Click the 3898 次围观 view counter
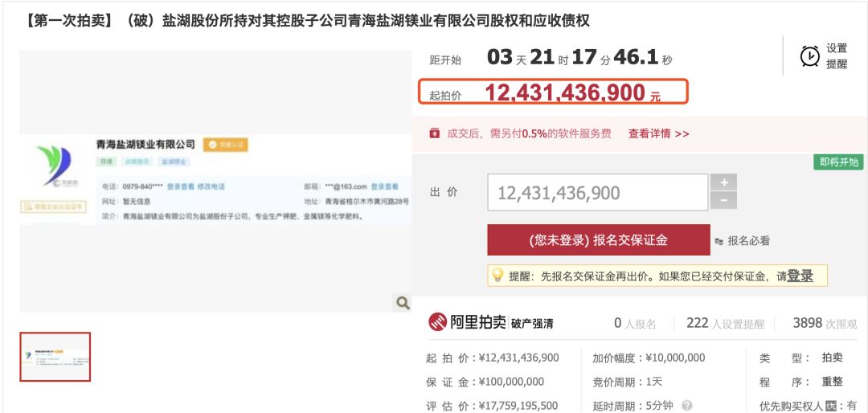This screenshot has height=413, width=868. click(825, 323)
